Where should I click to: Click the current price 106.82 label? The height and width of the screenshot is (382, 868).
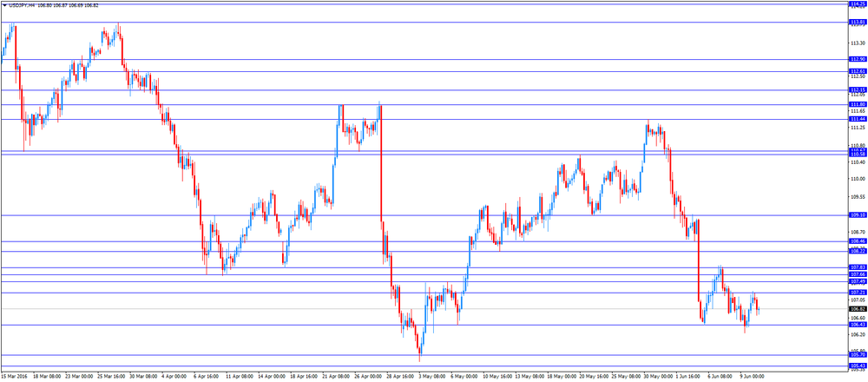[x=858, y=309]
